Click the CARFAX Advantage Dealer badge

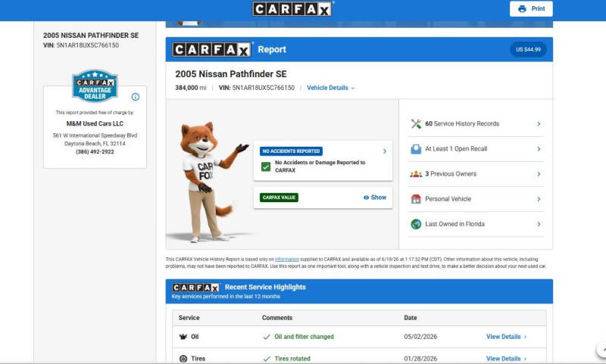point(95,86)
